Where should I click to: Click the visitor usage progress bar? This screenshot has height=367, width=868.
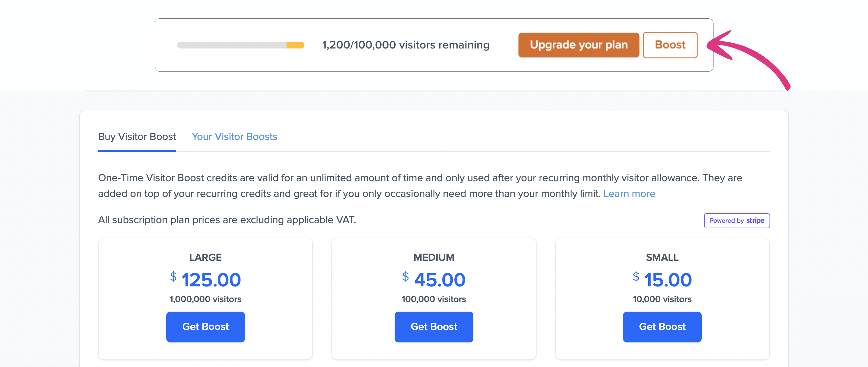click(240, 45)
